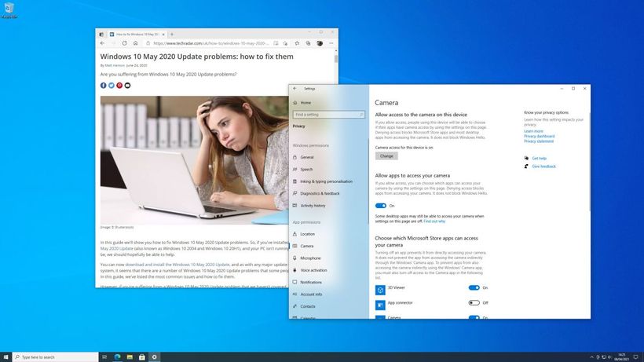
Task: Click the 'Find out why' link
Action: (x=434, y=221)
